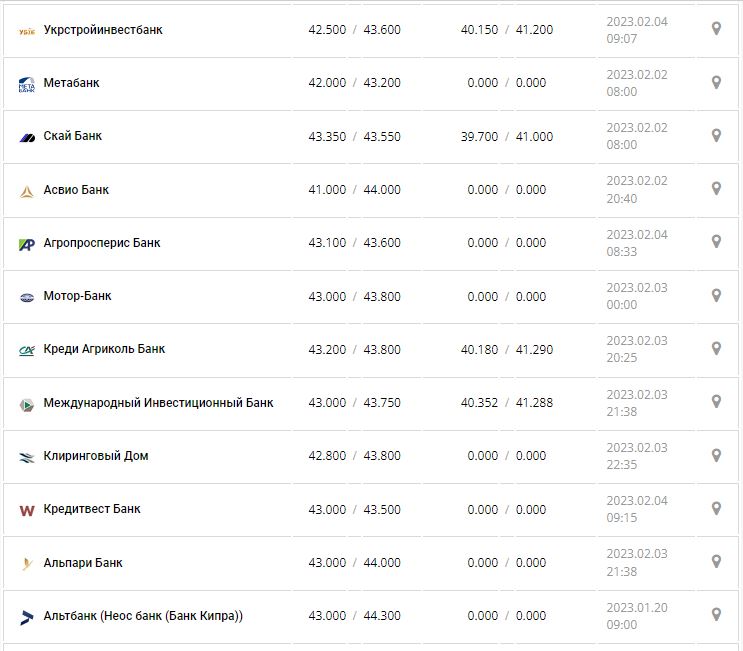The image size is (743, 651).
Task: Click the Креди Агриколь Банк logo icon
Action: click(27, 350)
